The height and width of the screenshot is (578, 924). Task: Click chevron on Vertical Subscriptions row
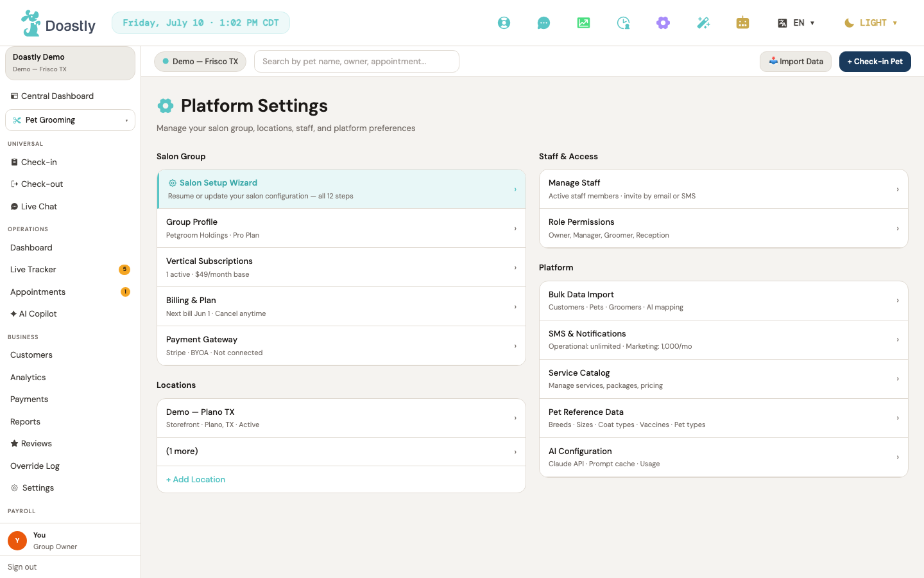(x=515, y=268)
